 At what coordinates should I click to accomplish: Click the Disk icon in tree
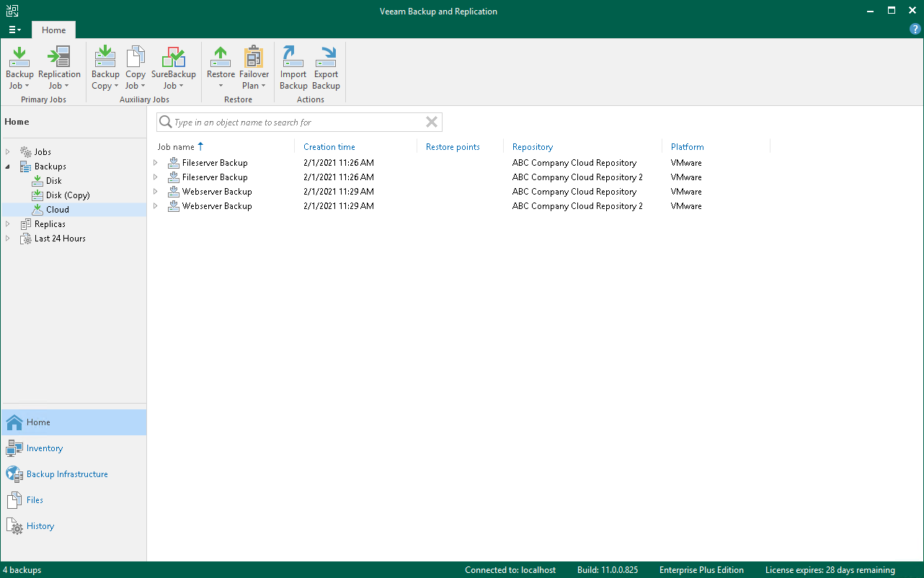(37, 181)
